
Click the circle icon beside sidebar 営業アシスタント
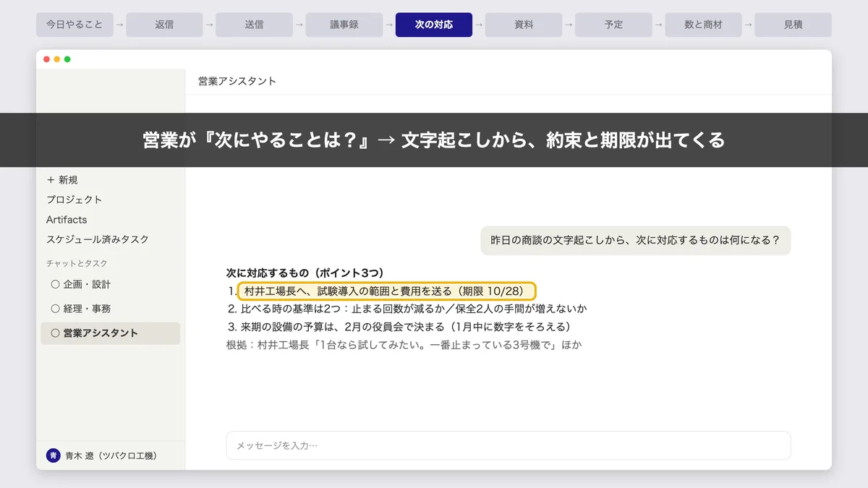[55, 333]
